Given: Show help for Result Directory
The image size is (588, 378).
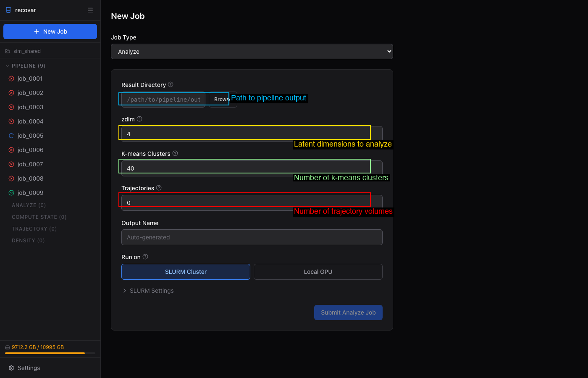Looking at the screenshot, I should 171,84.
